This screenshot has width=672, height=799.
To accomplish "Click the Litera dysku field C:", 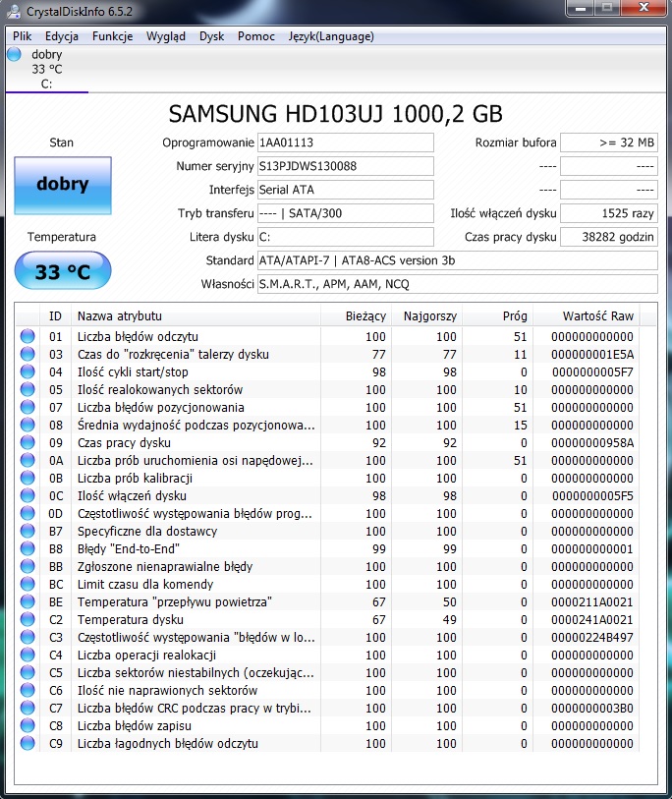I will pos(346,237).
